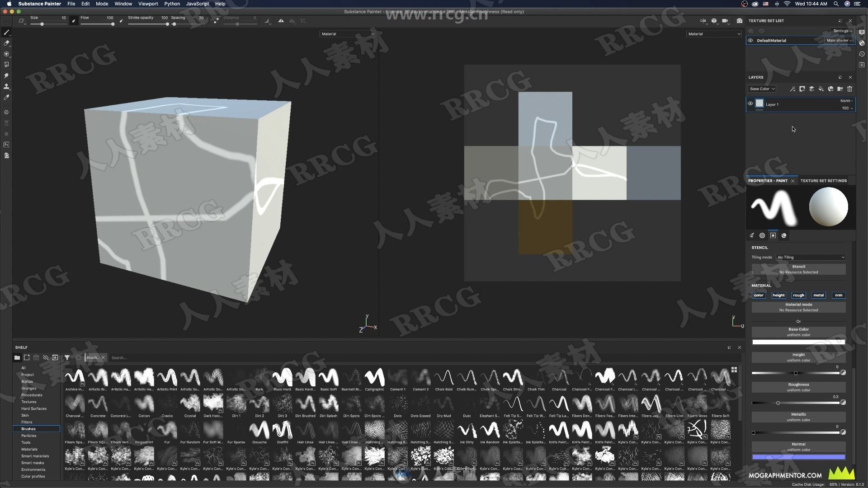Screen dimensions: 868x488
Task: Open right viewport Material dropdown
Action: pyautogui.click(x=714, y=34)
